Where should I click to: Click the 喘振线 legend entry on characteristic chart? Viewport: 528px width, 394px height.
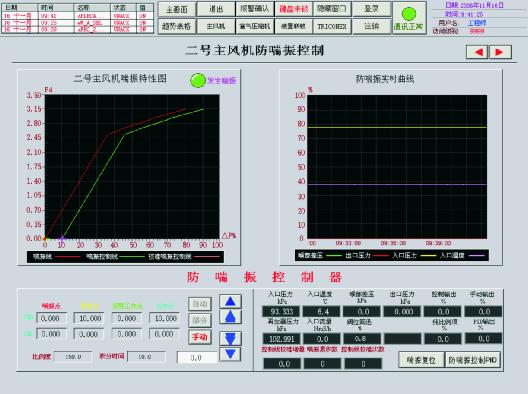57,257
